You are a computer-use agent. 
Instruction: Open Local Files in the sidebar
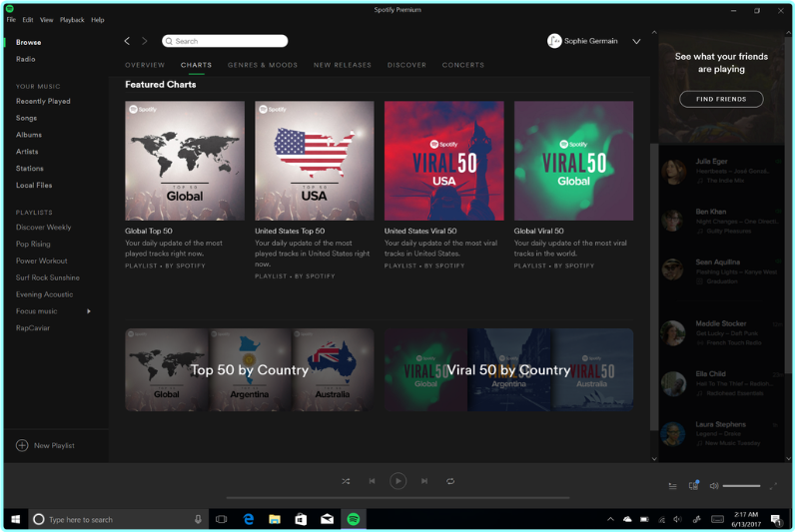click(x=34, y=185)
